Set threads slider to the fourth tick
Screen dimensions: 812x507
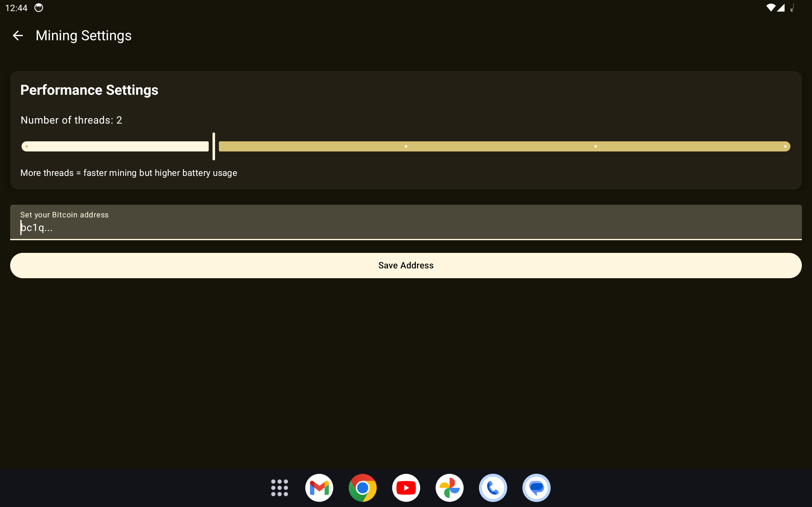point(596,146)
